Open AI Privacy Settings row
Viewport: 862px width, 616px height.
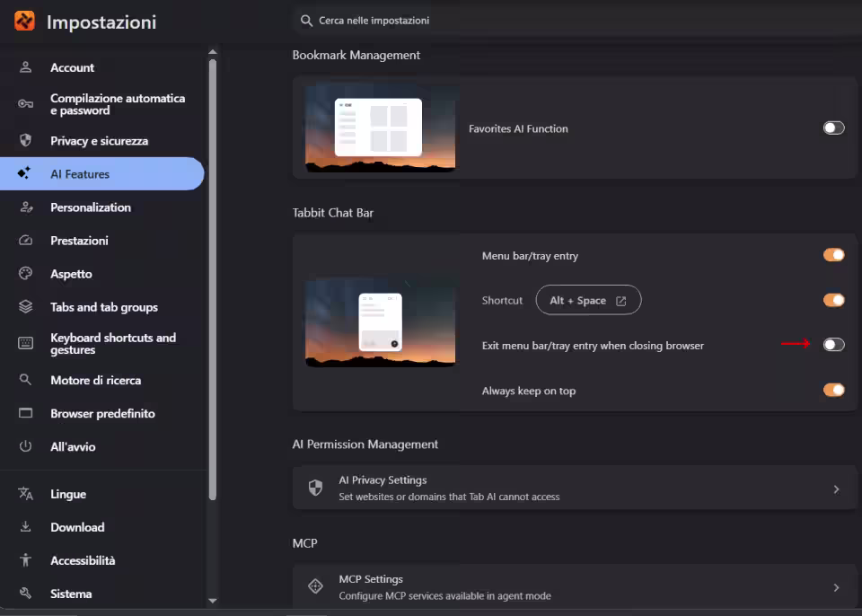tap(575, 488)
